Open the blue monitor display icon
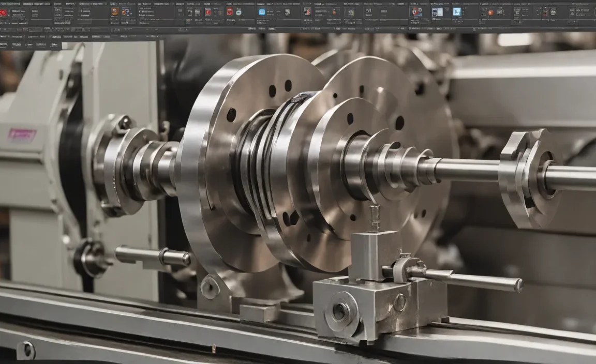 tap(458, 11)
